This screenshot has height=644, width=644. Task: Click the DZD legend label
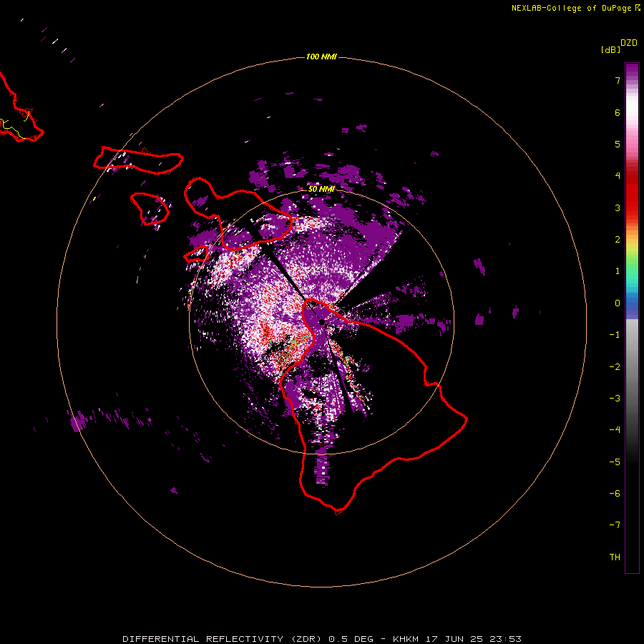(629, 43)
